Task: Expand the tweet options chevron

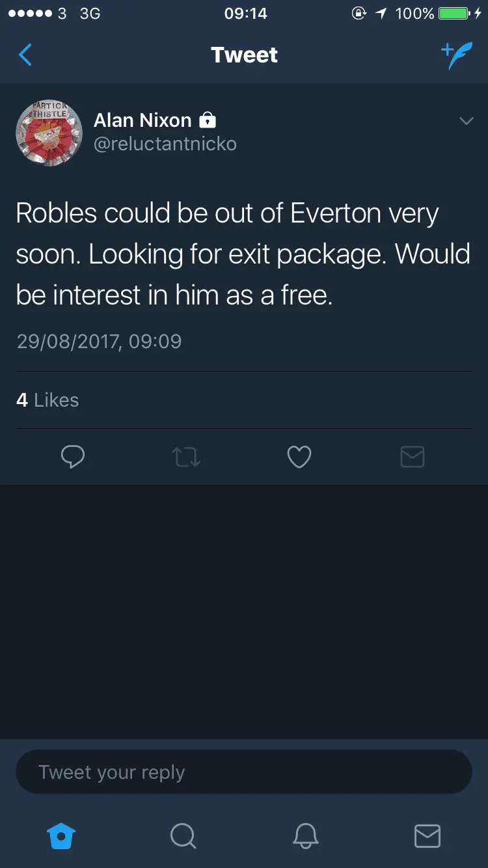Action: (x=466, y=121)
